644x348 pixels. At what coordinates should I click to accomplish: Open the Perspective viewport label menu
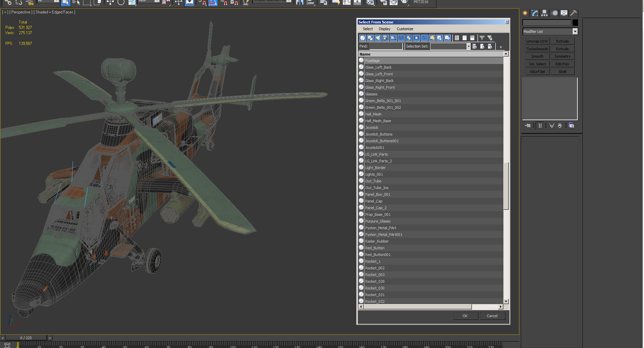(x=21, y=12)
